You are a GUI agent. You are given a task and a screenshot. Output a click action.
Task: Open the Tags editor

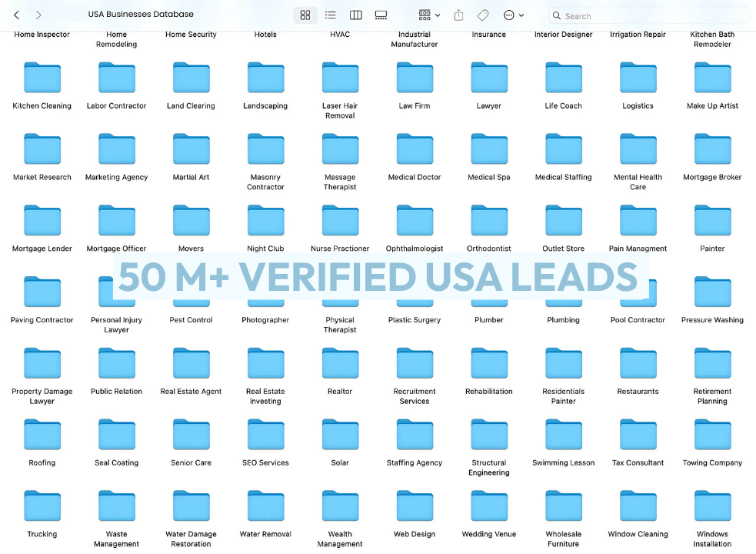(x=482, y=15)
